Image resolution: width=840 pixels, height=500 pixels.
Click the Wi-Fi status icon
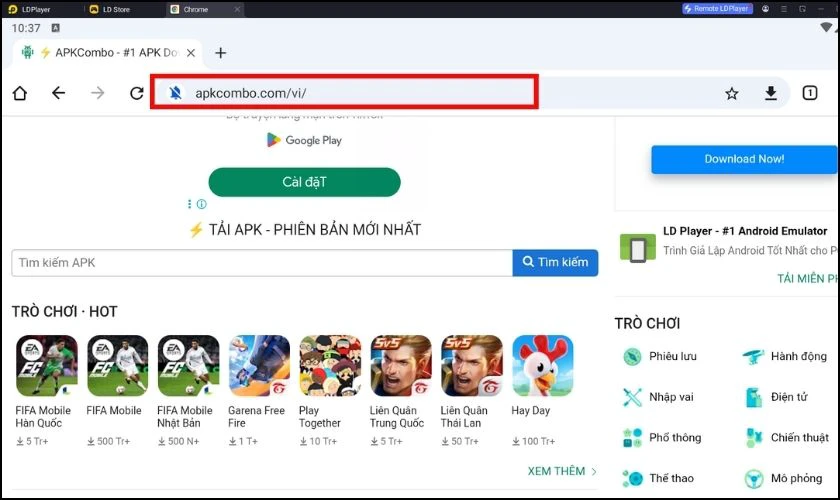pyautogui.click(x=827, y=27)
